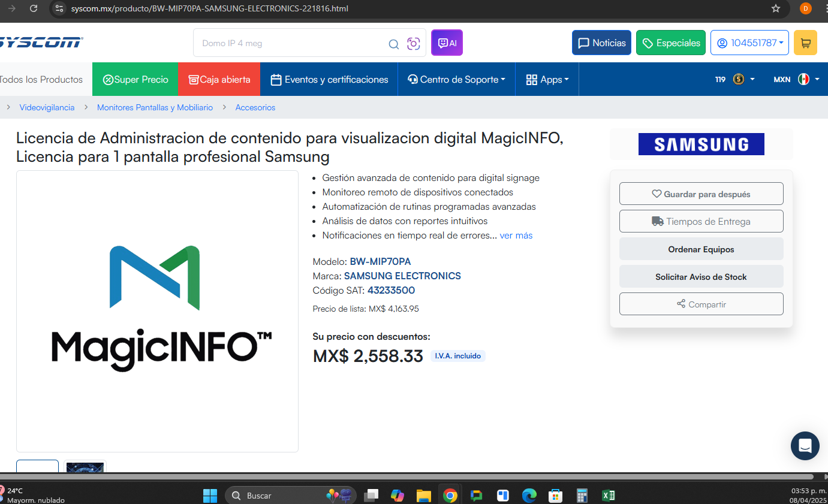828x504 pixels.
Task: Click Solicitar Aviso de Stock
Action: tap(701, 276)
